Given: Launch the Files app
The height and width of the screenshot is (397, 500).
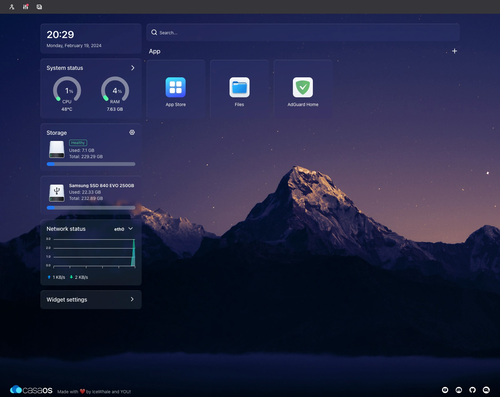Looking at the screenshot, I should coord(239,89).
